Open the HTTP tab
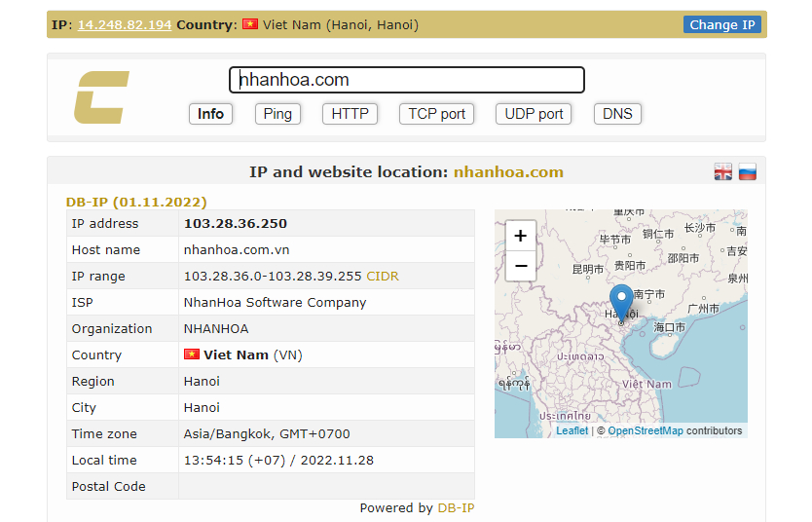The height and width of the screenshot is (522, 812). (351, 114)
